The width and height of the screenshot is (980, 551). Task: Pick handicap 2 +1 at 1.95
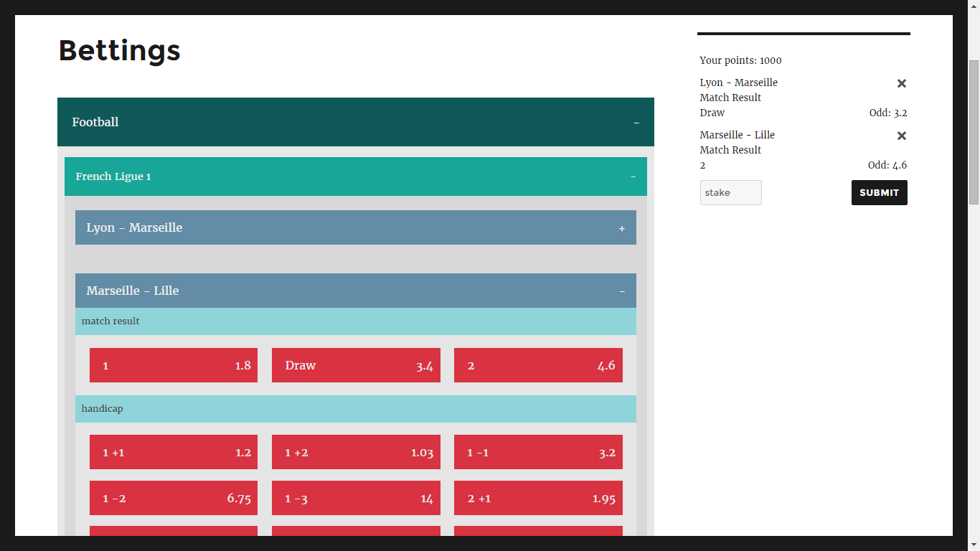click(x=538, y=498)
